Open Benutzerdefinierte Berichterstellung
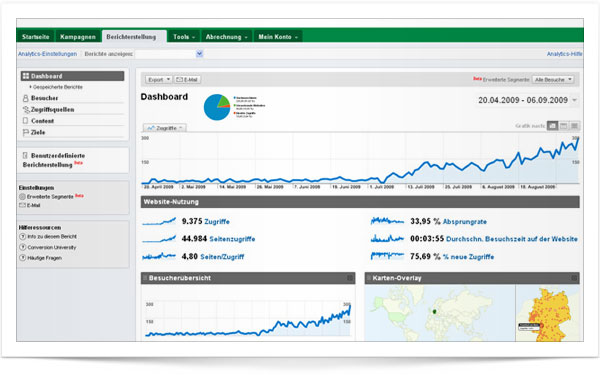Screen dimensions: 600x376 coord(54,160)
